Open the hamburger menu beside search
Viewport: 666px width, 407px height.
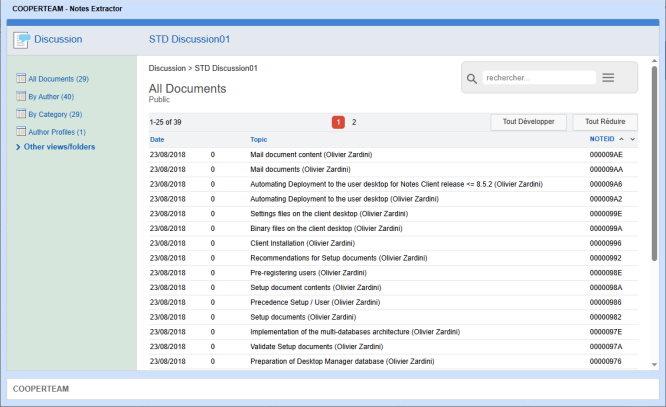click(x=608, y=78)
